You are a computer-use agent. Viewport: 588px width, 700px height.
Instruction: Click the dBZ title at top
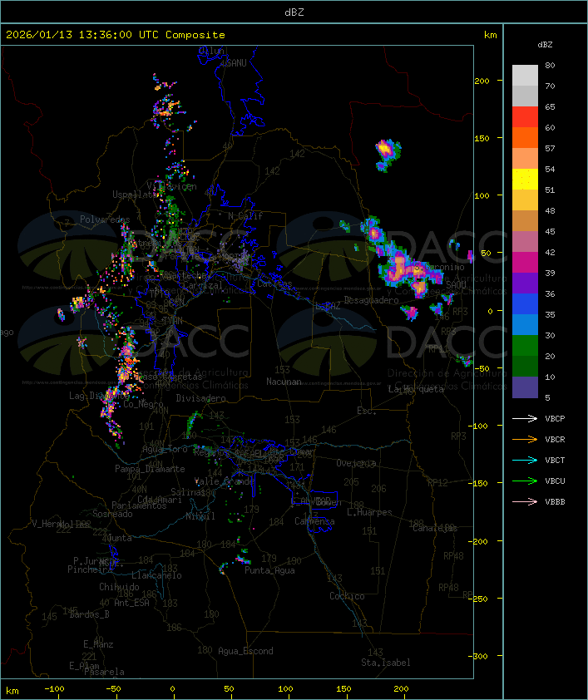pyautogui.click(x=294, y=12)
